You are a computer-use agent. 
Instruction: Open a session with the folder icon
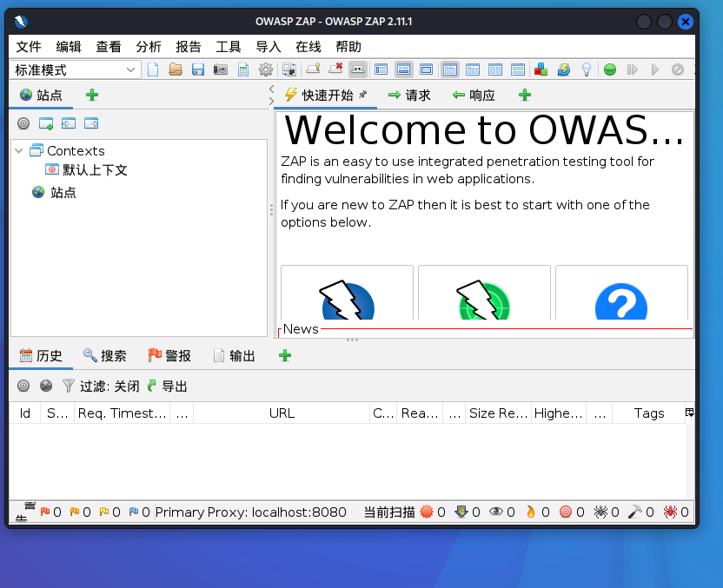176,69
